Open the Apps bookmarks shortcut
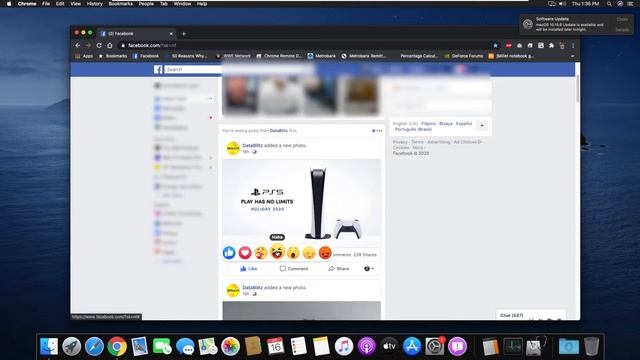 [84, 56]
